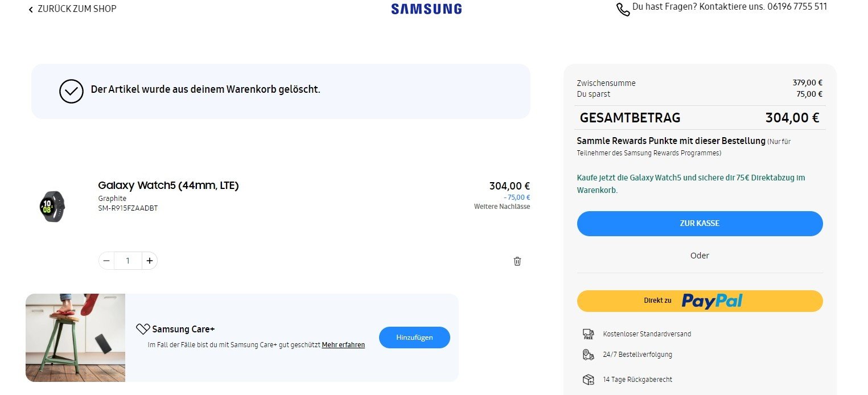Proceed with the Zur Kasse button

[x=700, y=223]
